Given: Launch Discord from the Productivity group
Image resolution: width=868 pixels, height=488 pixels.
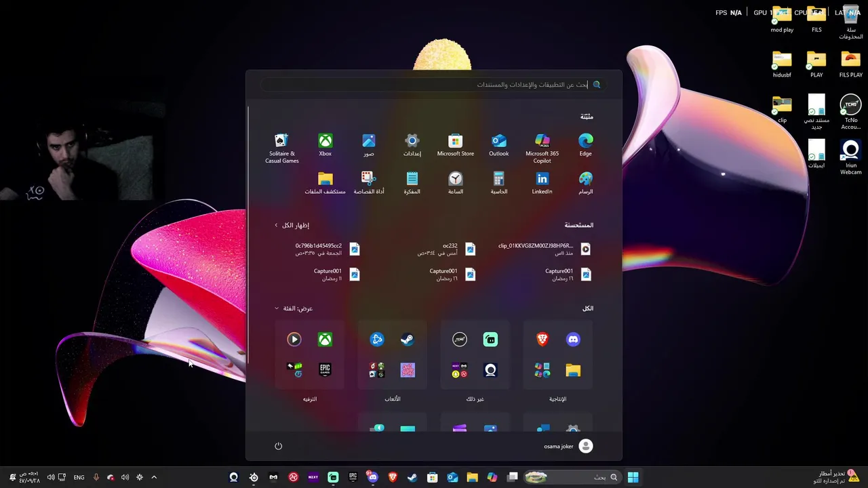Looking at the screenshot, I should [573, 340].
